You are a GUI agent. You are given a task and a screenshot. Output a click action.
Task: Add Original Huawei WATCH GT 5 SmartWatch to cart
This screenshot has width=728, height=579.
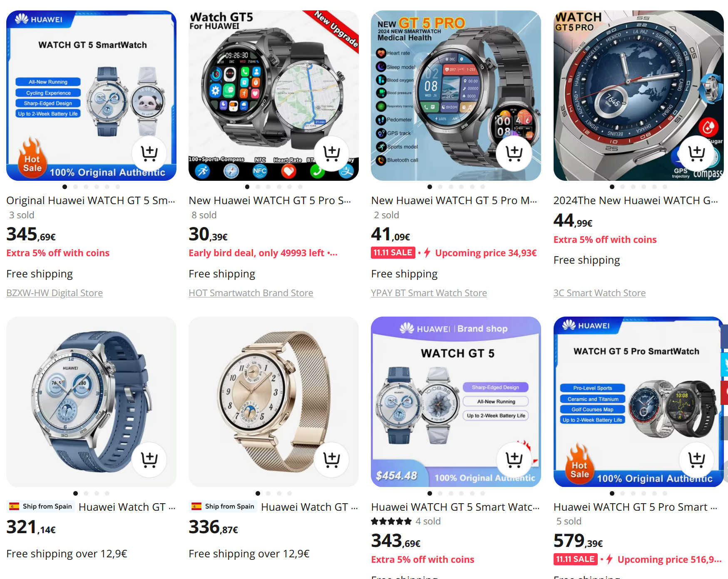(149, 153)
